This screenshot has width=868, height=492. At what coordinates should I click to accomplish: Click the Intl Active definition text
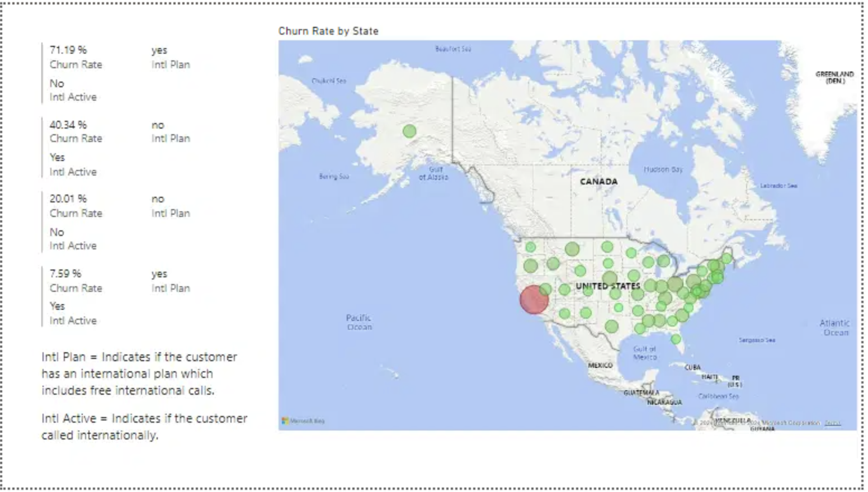click(x=144, y=427)
